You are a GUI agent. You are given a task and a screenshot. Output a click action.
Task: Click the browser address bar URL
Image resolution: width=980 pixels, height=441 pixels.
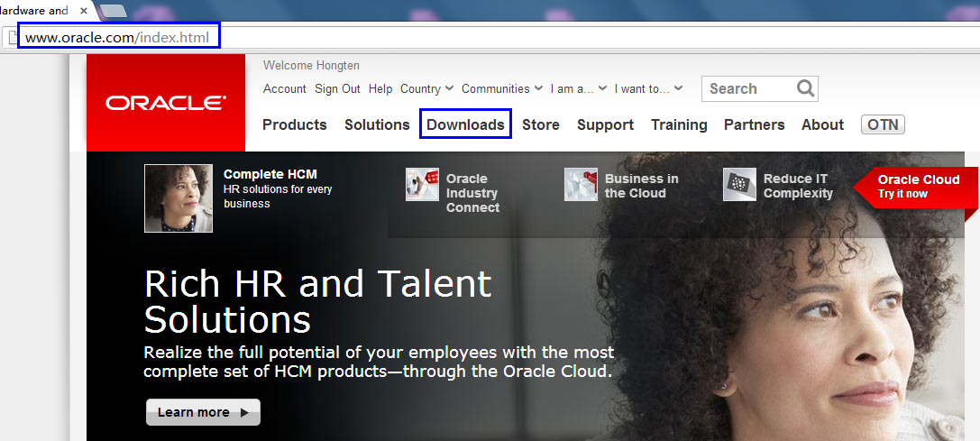click(x=117, y=38)
